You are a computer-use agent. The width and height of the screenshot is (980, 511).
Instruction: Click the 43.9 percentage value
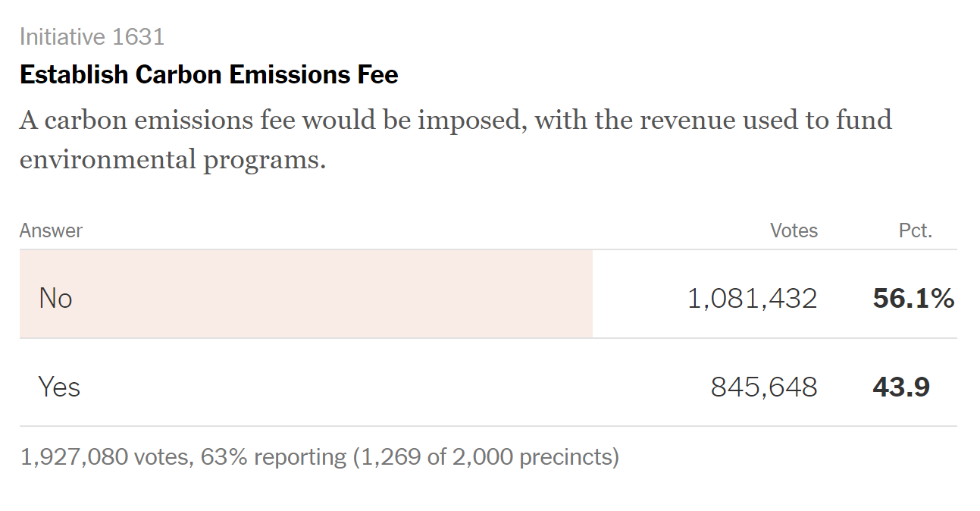click(901, 387)
